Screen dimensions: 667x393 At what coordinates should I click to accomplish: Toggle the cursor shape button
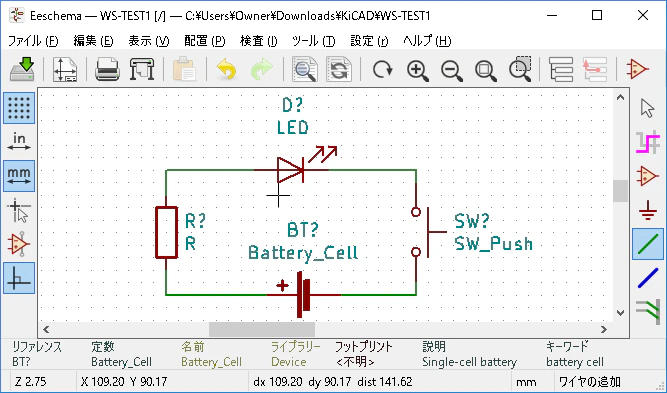click(19, 210)
